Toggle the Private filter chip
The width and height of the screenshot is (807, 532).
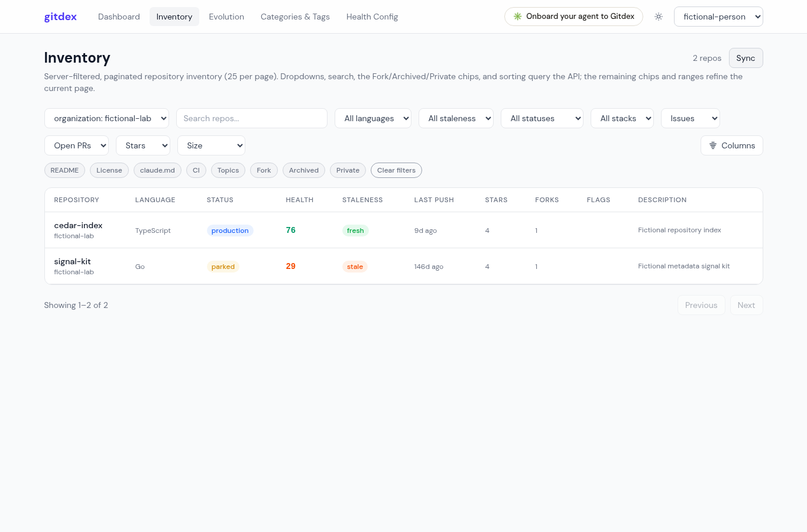tap(348, 170)
